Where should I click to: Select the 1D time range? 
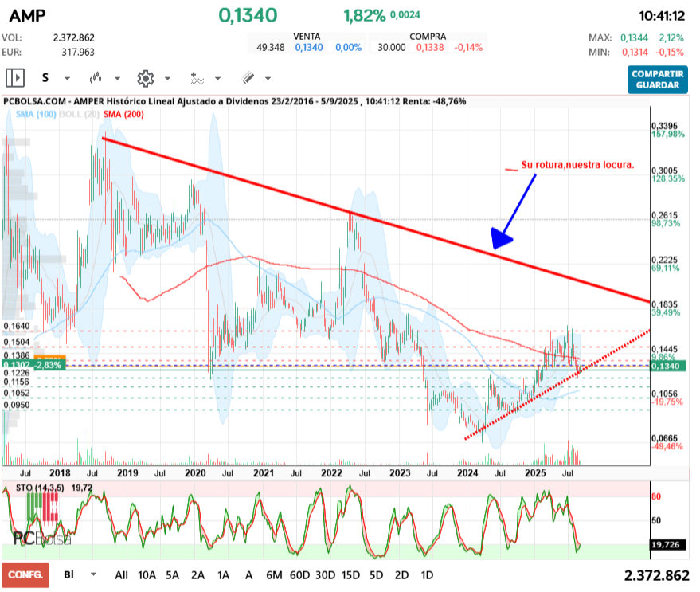(427, 575)
